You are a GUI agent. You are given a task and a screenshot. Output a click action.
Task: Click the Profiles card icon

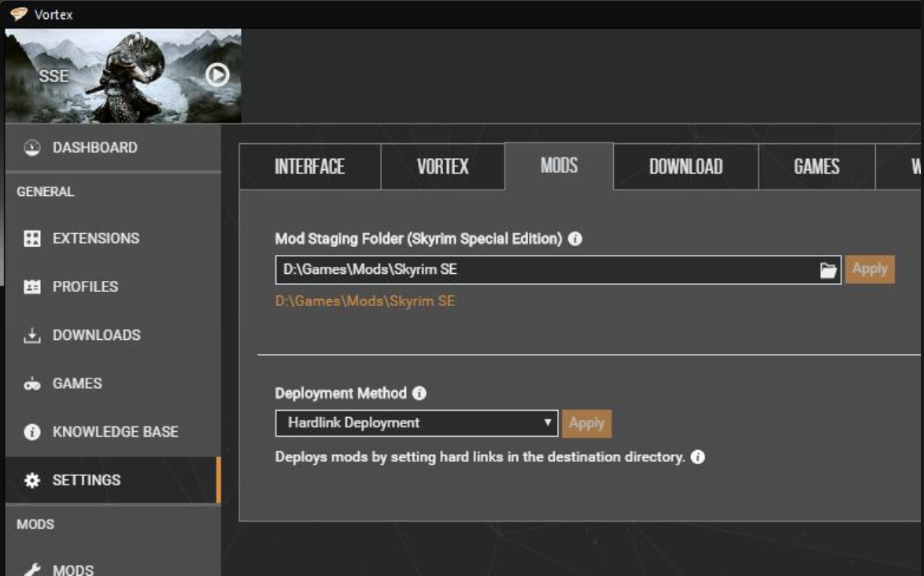(x=31, y=287)
